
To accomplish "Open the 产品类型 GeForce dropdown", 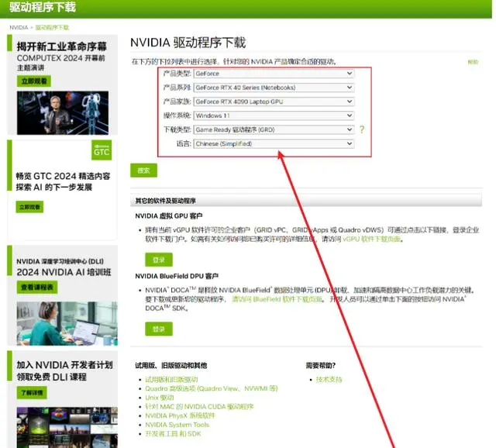I will [x=274, y=74].
